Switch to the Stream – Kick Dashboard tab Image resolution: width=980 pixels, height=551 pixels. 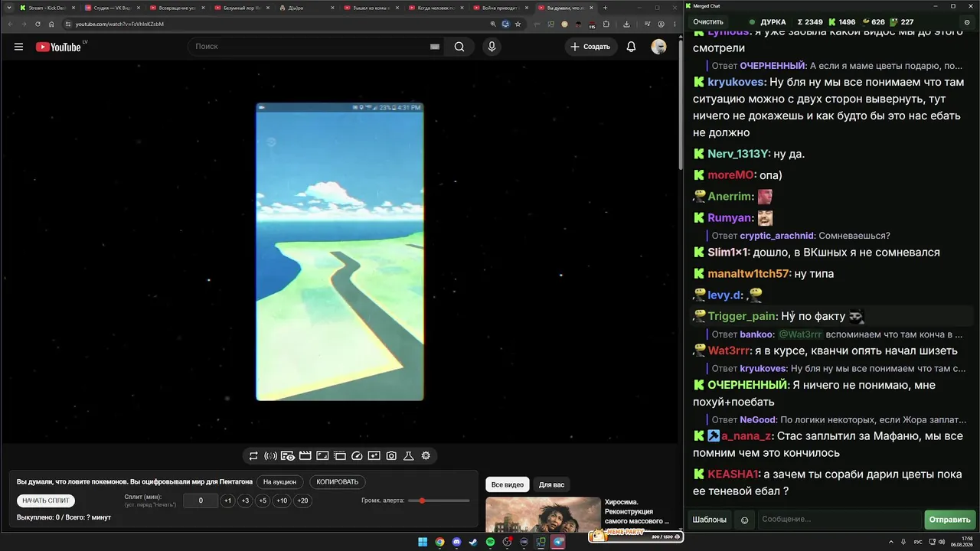(46, 8)
